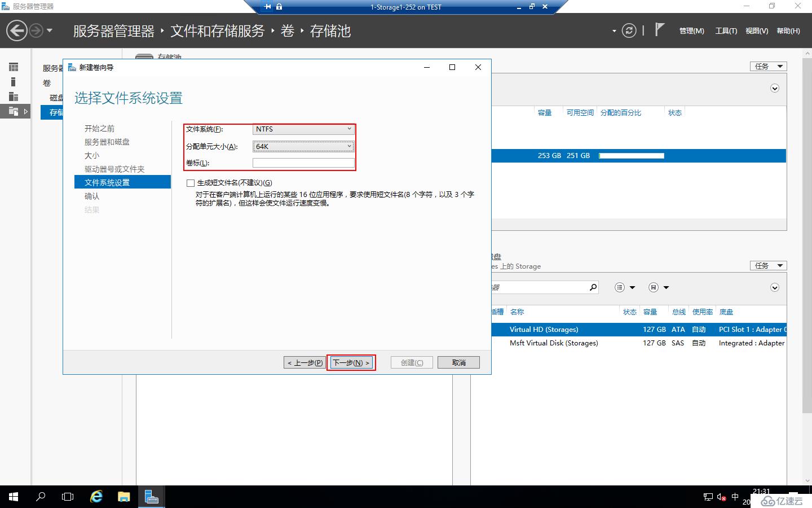
Task: Select 确认 wizard step
Action: (92, 196)
